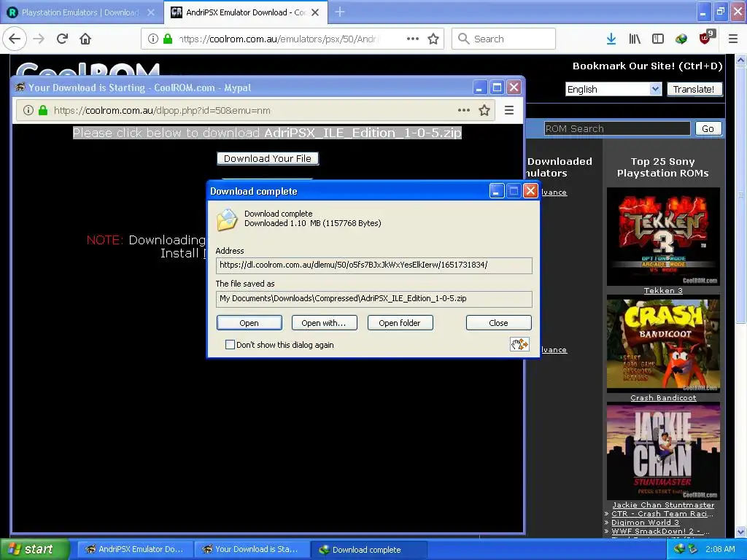Click the download manager globe toolbar icon

(681, 39)
